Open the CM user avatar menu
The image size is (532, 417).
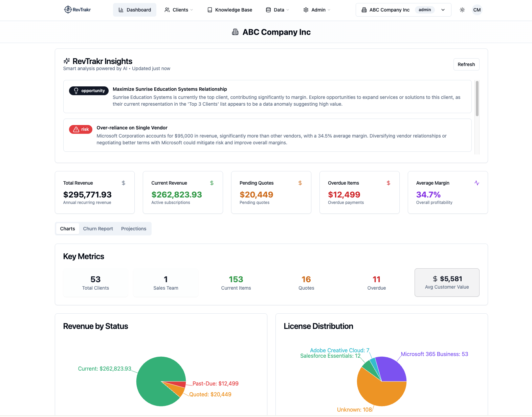tap(477, 10)
